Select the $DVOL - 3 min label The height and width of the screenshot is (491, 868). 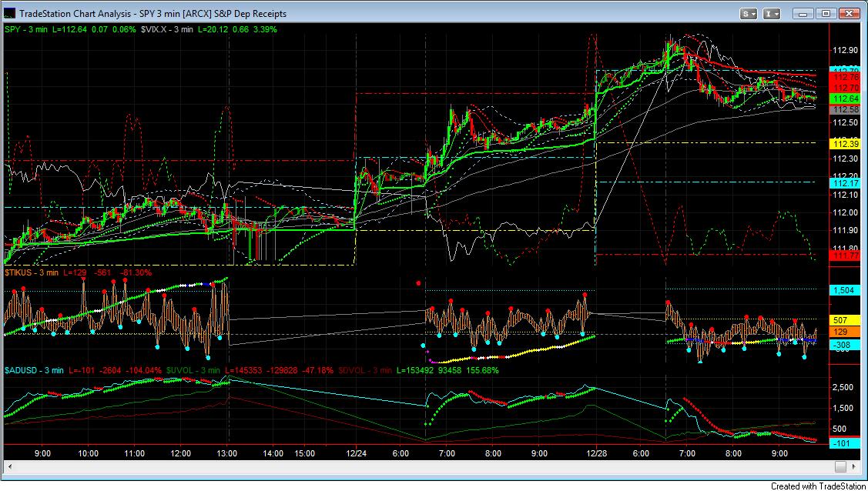click(364, 370)
